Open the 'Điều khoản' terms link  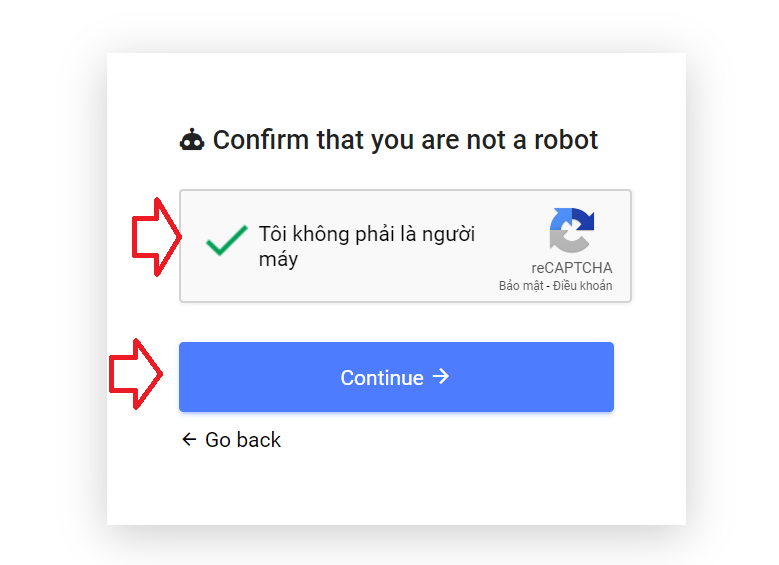pos(583,286)
